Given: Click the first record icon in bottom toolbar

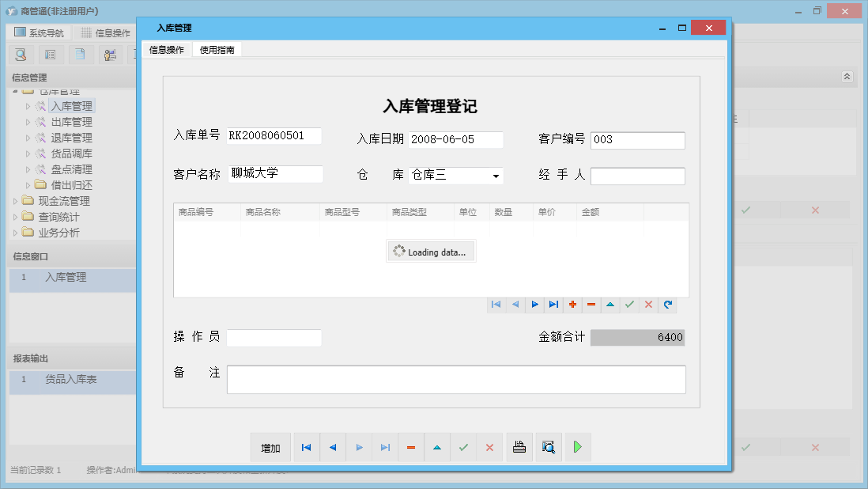Looking at the screenshot, I should point(306,447).
